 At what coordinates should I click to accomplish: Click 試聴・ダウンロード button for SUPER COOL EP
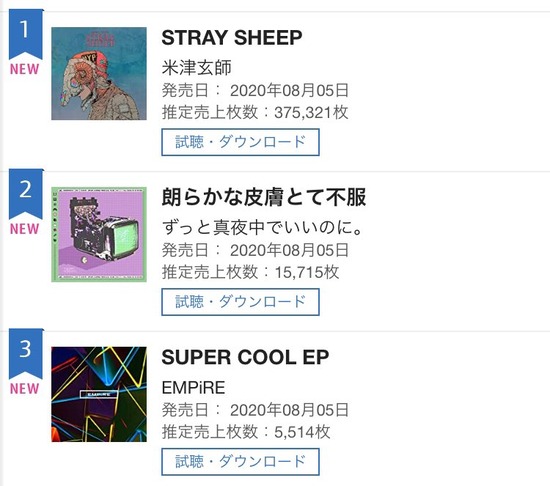(x=240, y=461)
